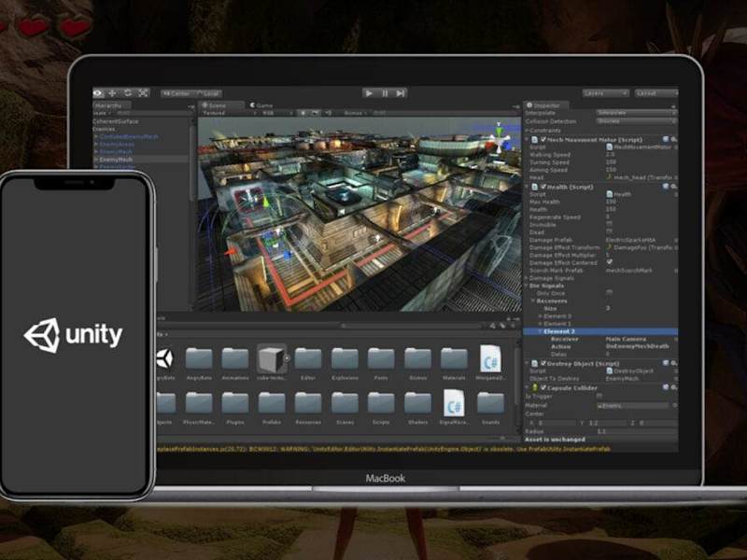Open the Layers dropdown
Image resolution: width=747 pixels, height=560 pixels.
point(605,93)
